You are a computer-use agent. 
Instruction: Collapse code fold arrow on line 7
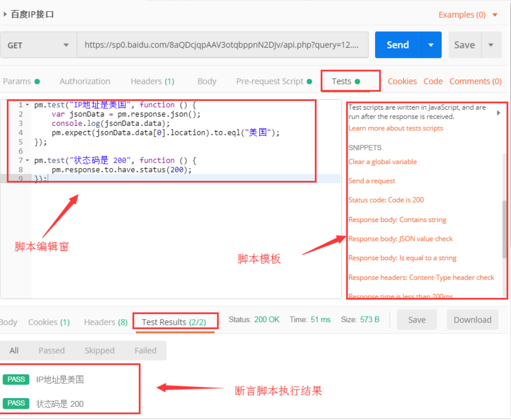point(27,160)
